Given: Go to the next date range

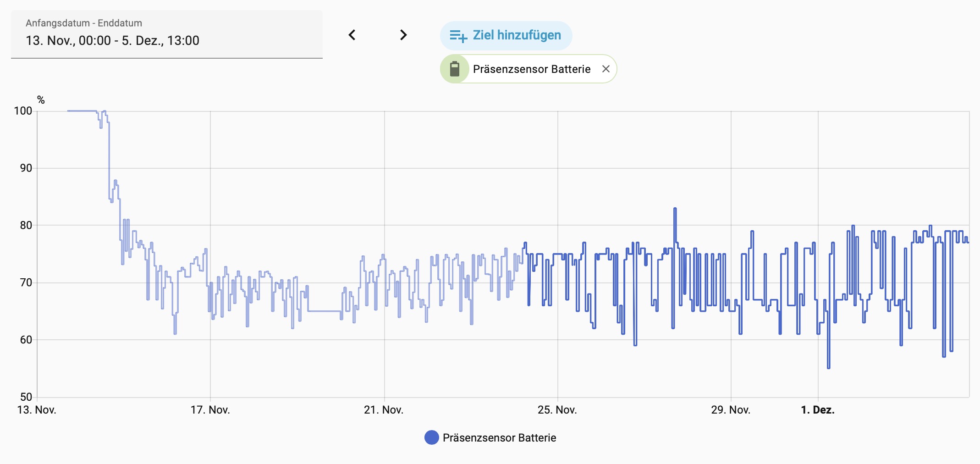Looking at the screenshot, I should tap(403, 35).
